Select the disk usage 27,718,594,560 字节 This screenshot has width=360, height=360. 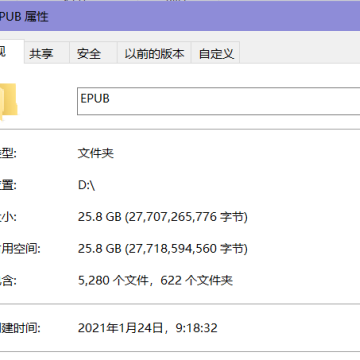[186, 249]
